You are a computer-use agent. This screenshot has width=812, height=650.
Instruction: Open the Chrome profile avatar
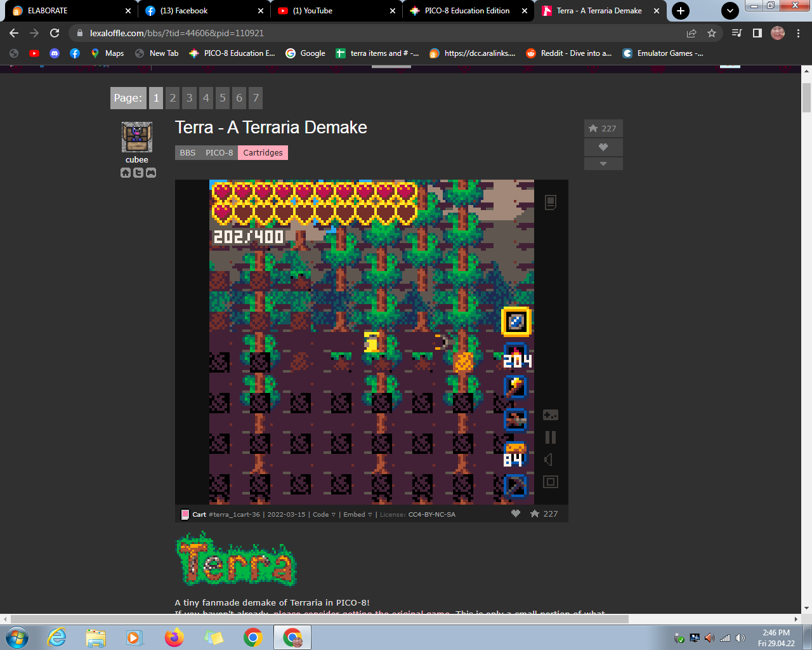click(x=778, y=33)
